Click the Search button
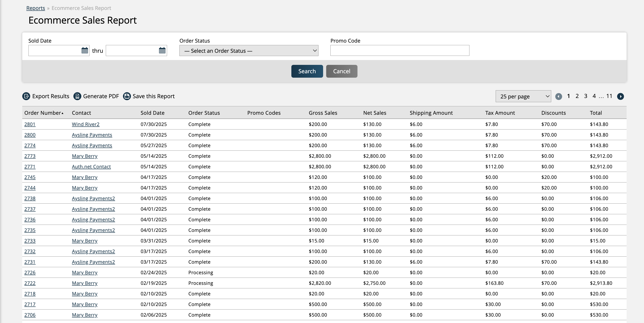 click(x=307, y=71)
